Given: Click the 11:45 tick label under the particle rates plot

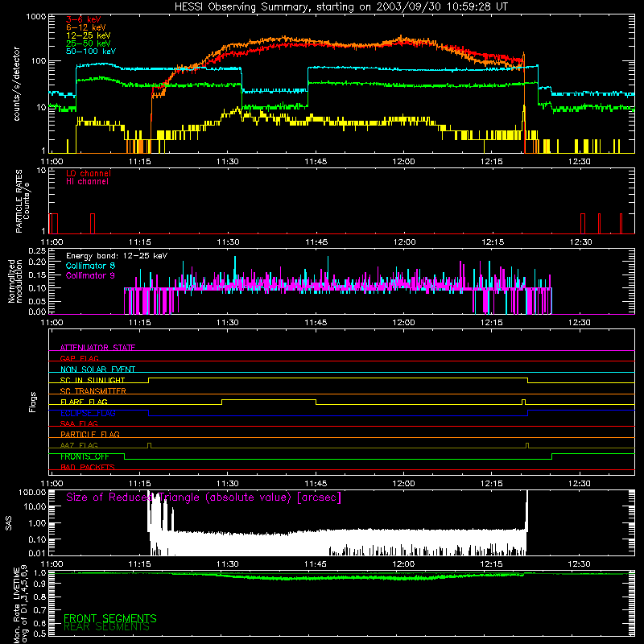Looking at the screenshot, I should tap(316, 242).
